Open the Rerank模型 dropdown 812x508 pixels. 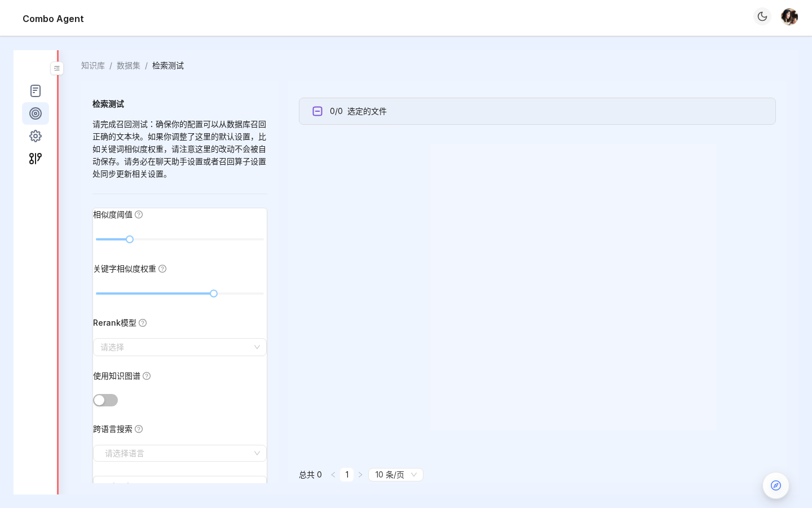tap(180, 347)
